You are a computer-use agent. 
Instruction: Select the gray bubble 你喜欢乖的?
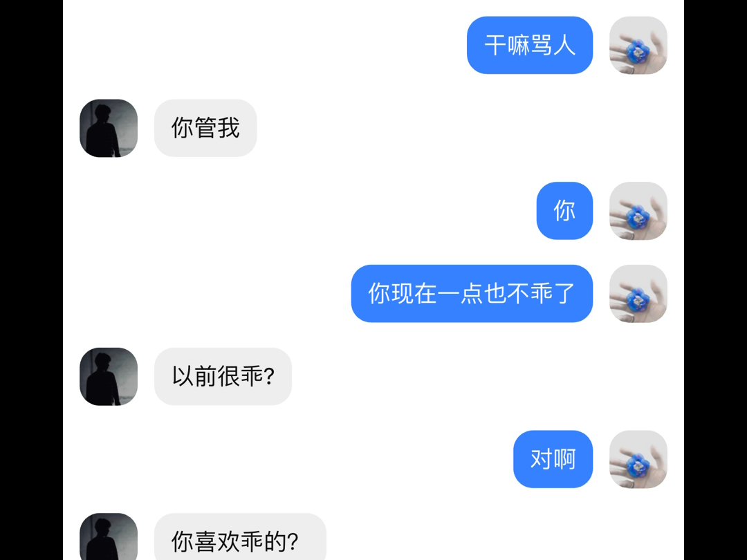tap(240, 536)
